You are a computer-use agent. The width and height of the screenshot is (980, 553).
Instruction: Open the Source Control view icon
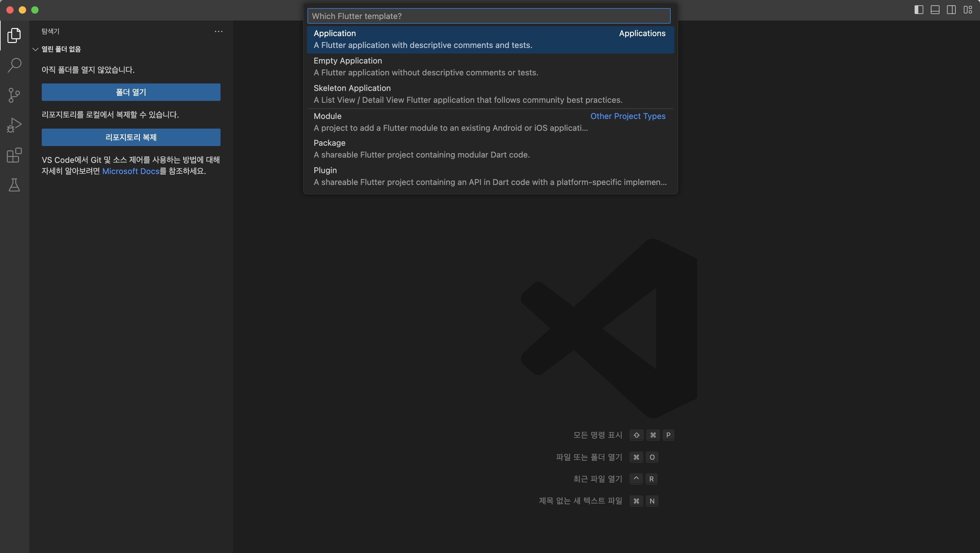point(14,95)
